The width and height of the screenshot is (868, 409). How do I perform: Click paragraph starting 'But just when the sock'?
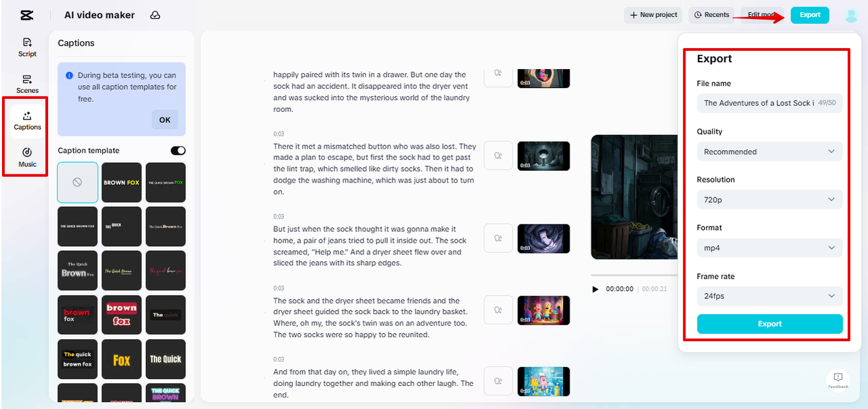tap(370, 246)
